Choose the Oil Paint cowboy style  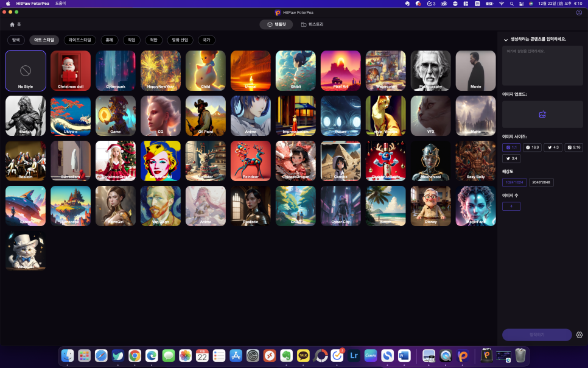click(206, 116)
